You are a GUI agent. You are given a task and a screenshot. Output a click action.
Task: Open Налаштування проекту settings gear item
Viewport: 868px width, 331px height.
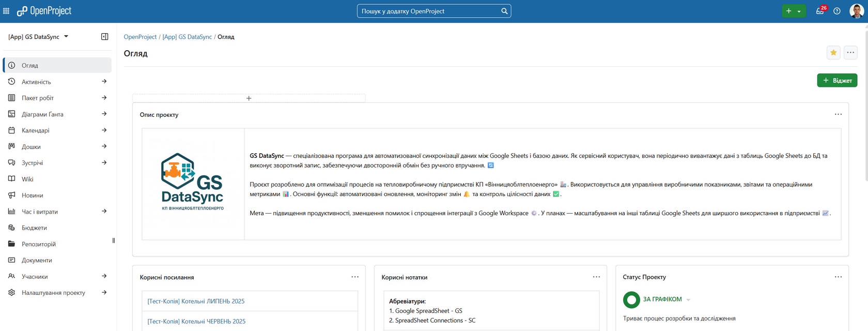point(53,293)
